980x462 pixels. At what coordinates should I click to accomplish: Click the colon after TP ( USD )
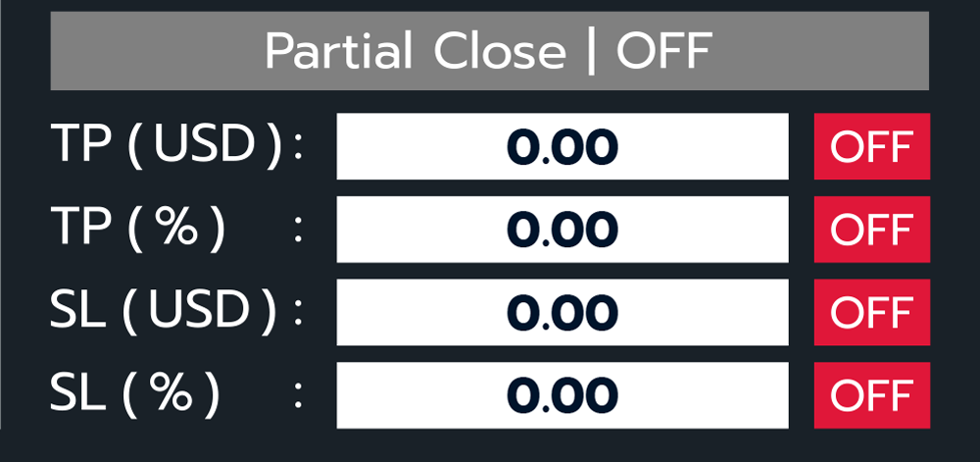point(299,148)
